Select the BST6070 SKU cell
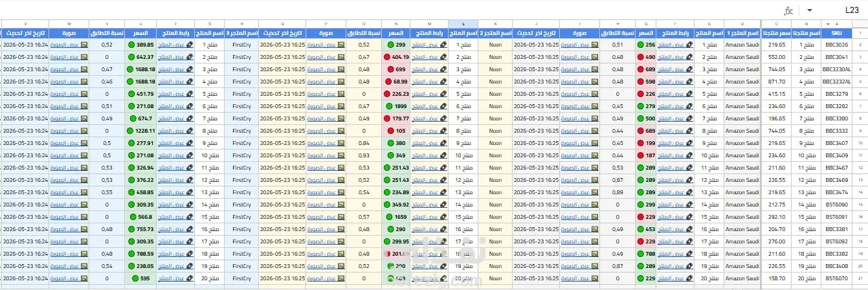Viewport: 868px width, 290px height. (x=836, y=278)
